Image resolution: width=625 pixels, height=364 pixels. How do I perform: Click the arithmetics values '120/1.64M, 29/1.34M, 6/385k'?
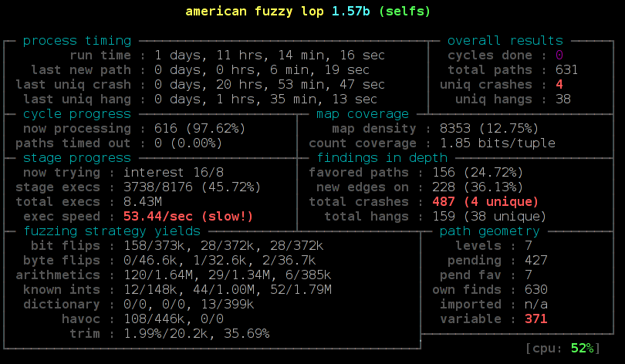click(227, 275)
